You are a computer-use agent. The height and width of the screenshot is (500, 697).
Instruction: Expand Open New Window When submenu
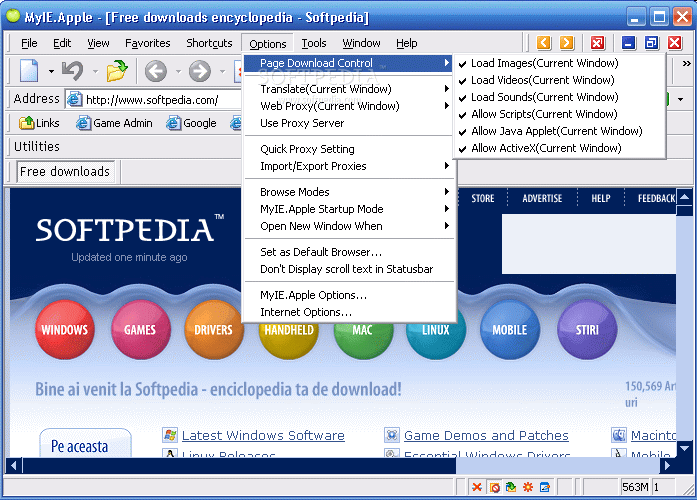tap(348, 226)
